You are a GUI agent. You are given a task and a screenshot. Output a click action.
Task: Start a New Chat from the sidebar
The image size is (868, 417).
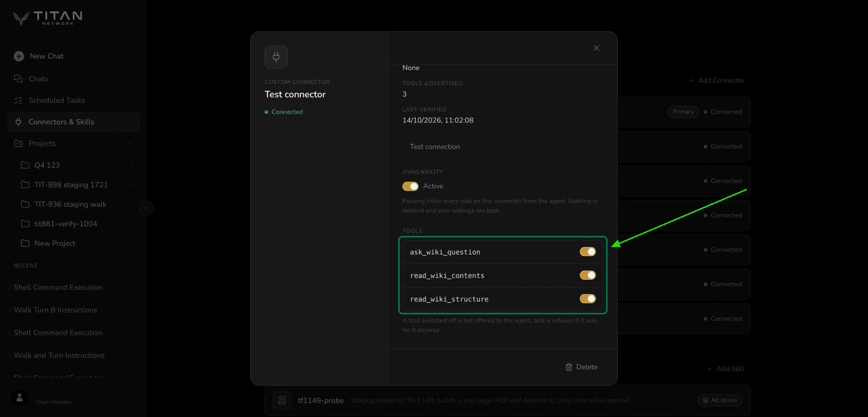click(73, 56)
